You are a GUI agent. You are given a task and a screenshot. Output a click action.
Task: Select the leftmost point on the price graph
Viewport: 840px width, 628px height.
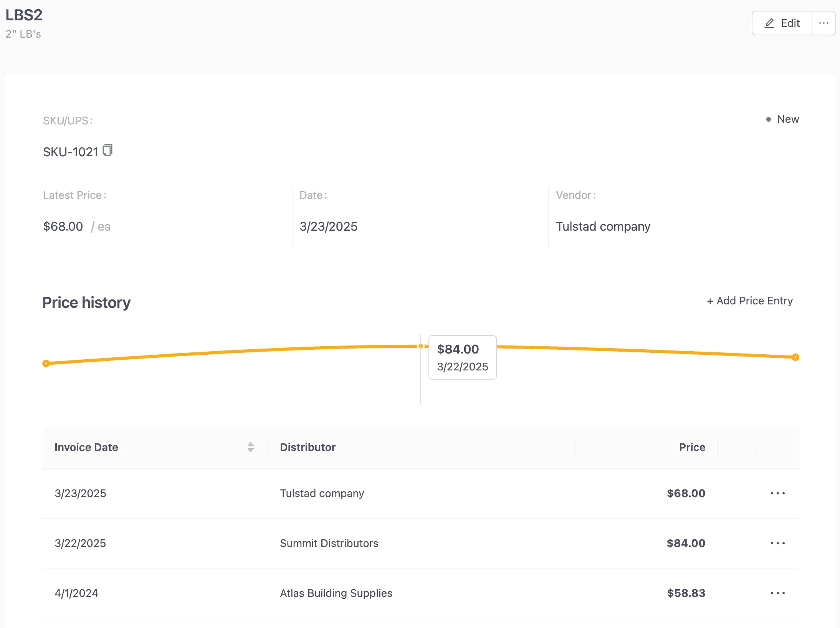tap(46, 363)
